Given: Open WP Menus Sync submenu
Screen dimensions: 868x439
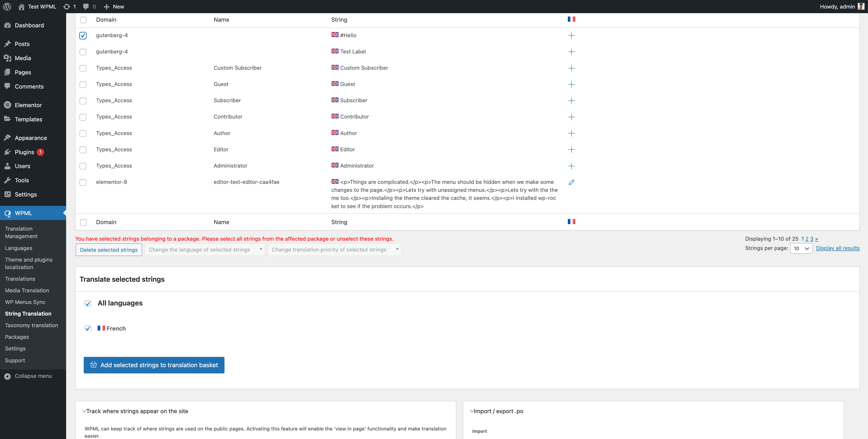Looking at the screenshot, I should tap(25, 302).
